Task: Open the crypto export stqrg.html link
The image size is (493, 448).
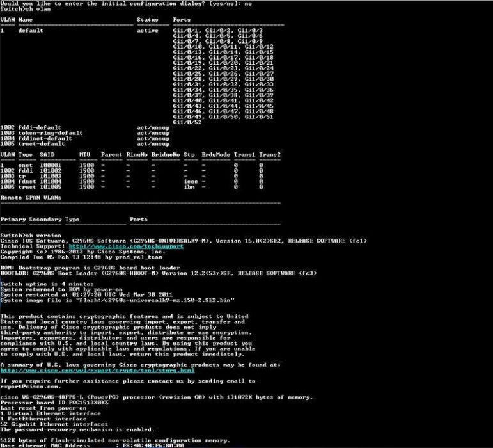Action: coord(97,371)
